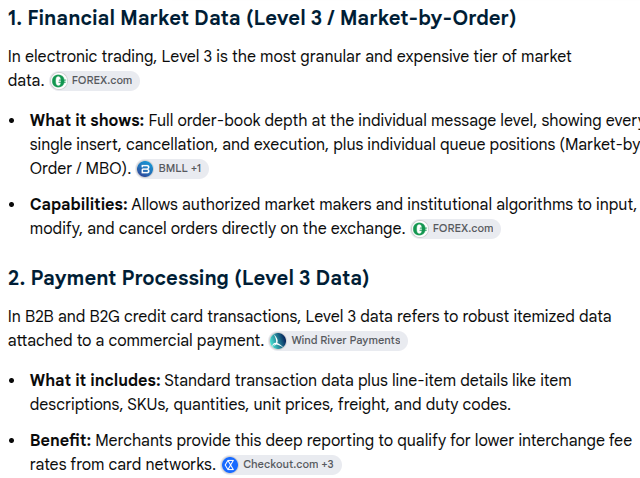This screenshot has width=640, height=478.
Task: Click the bold "What it includes:" label
Action: 95,380
